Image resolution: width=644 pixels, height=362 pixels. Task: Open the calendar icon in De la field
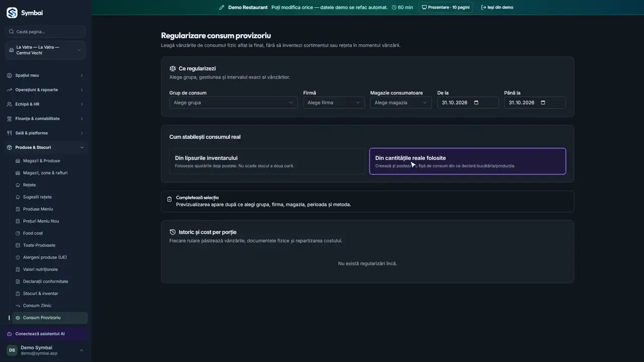[x=476, y=103]
